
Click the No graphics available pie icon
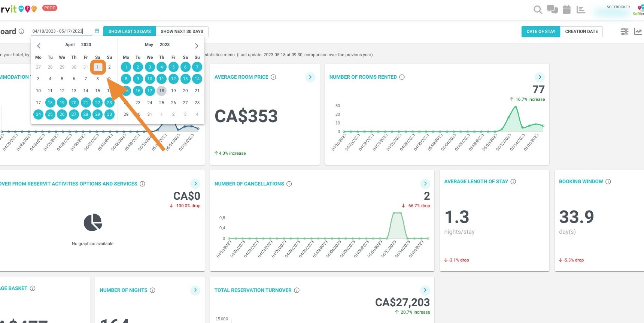click(x=93, y=223)
